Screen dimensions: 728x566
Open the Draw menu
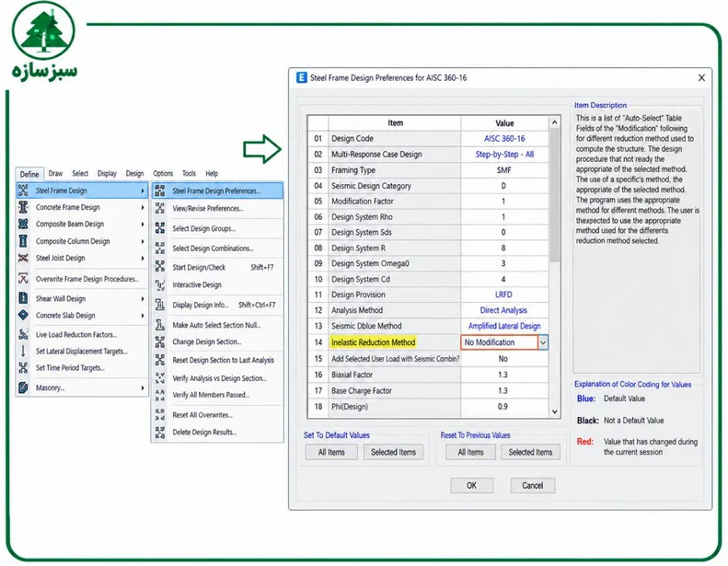click(x=55, y=173)
